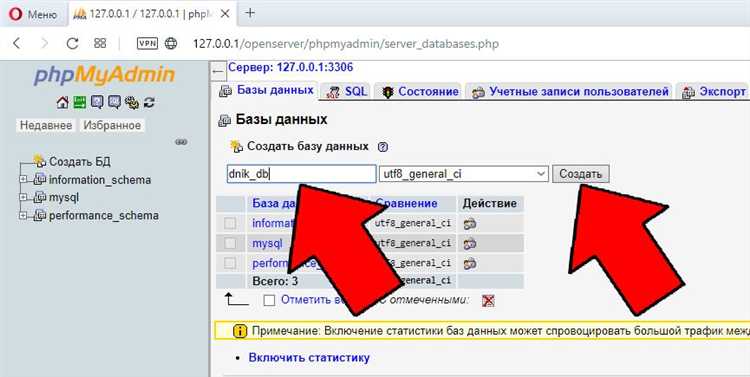Click the green log out icon
The width and height of the screenshot is (750, 377).
point(79,102)
